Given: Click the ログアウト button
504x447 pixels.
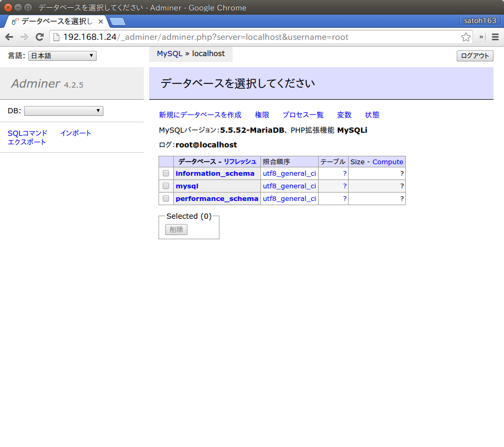Looking at the screenshot, I should click(475, 56).
